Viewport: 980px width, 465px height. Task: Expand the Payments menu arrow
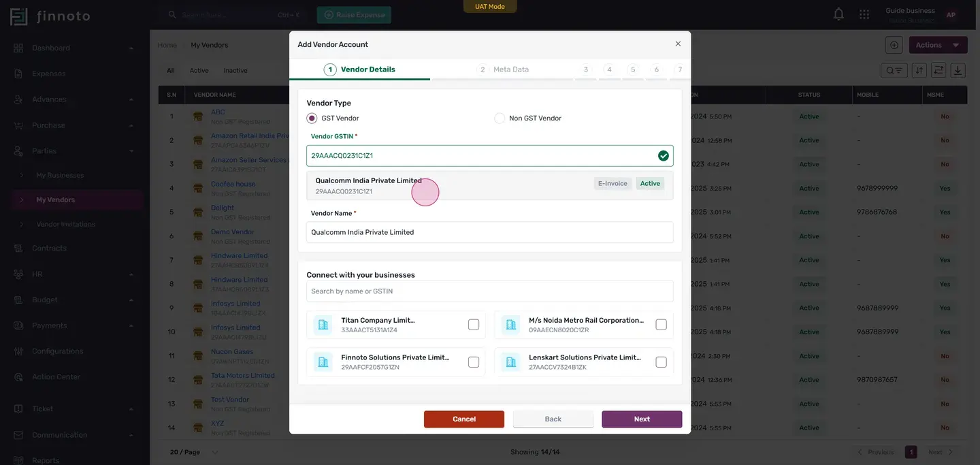(131, 326)
